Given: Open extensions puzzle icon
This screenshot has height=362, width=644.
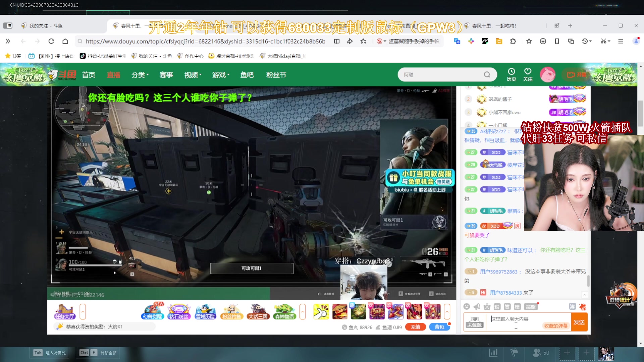Looking at the screenshot, I should coord(513,41).
